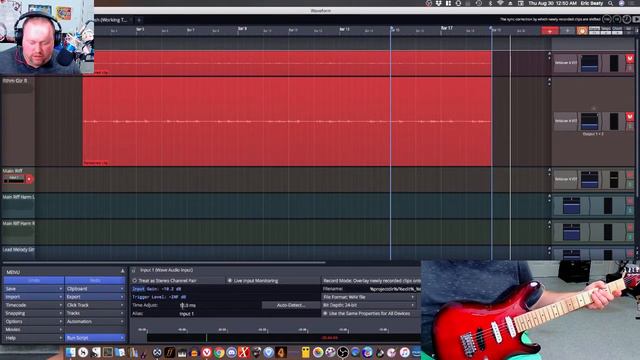The width and height of the screenshot is (640, 360).
Task: Open the Snapping menu
Action: point(34,313)
